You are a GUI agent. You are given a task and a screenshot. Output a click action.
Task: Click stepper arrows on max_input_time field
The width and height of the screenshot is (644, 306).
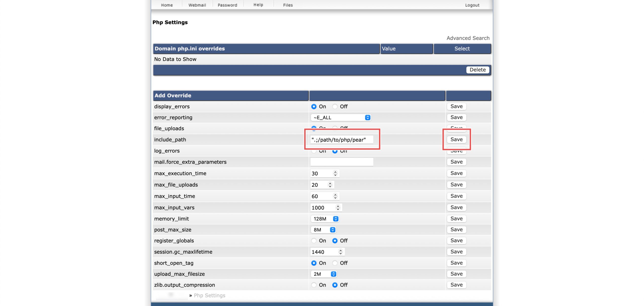coord(335,196)
